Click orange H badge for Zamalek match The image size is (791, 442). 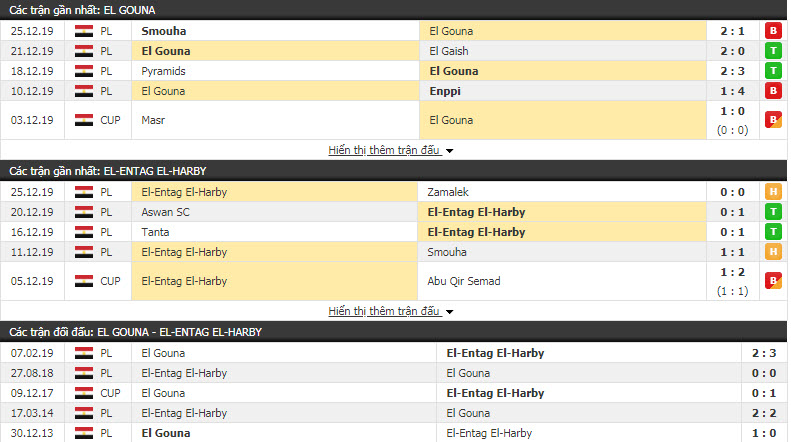pyautogui.click(x=773, y=192)
